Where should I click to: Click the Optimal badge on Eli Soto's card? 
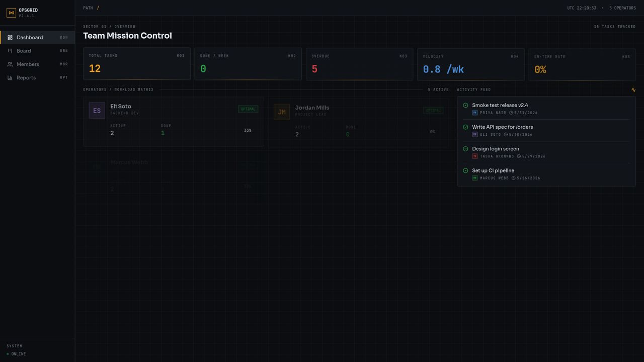pos(248,109)
